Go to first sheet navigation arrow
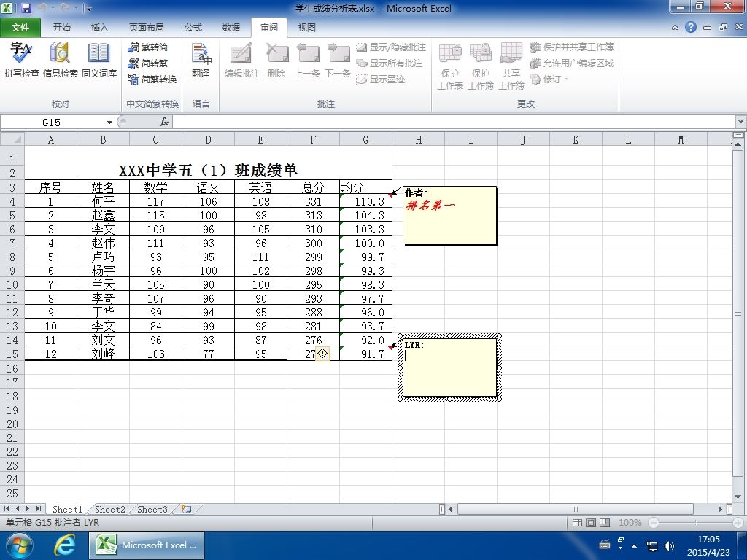 (7, 509)
